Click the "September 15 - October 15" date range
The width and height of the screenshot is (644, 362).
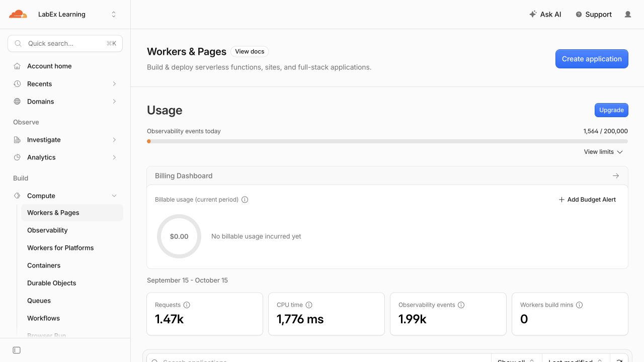pyautogui.click(x=187, y=281)
